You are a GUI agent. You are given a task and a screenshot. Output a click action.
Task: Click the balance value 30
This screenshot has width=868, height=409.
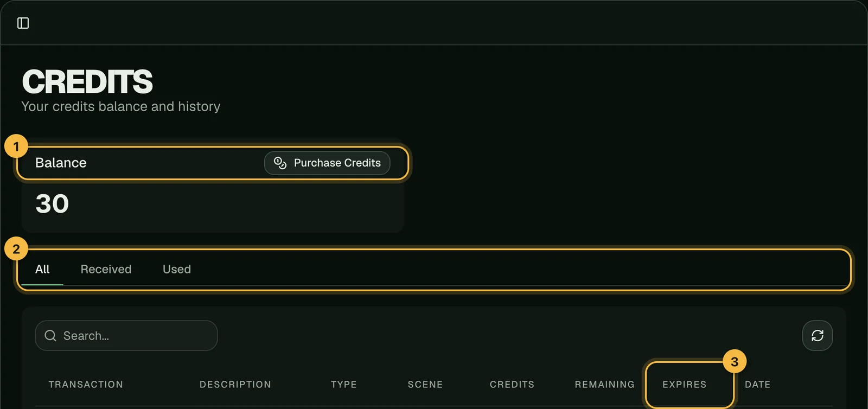(52, 204)
